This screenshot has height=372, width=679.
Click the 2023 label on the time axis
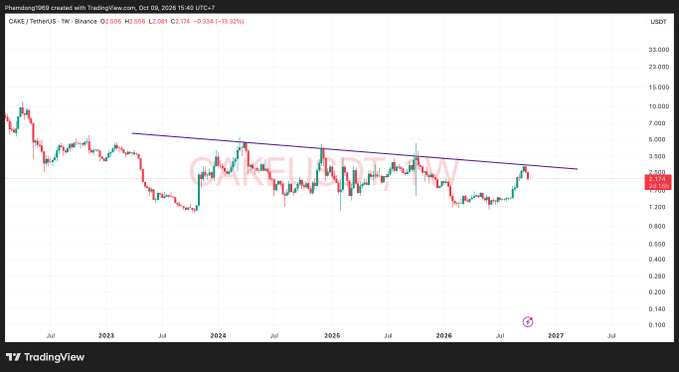coord(106,336)
